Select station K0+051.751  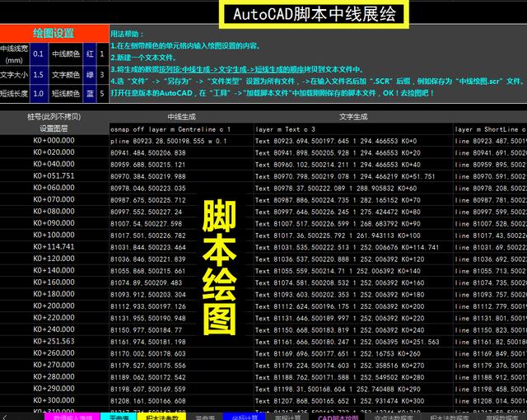[x=54, y=175]
